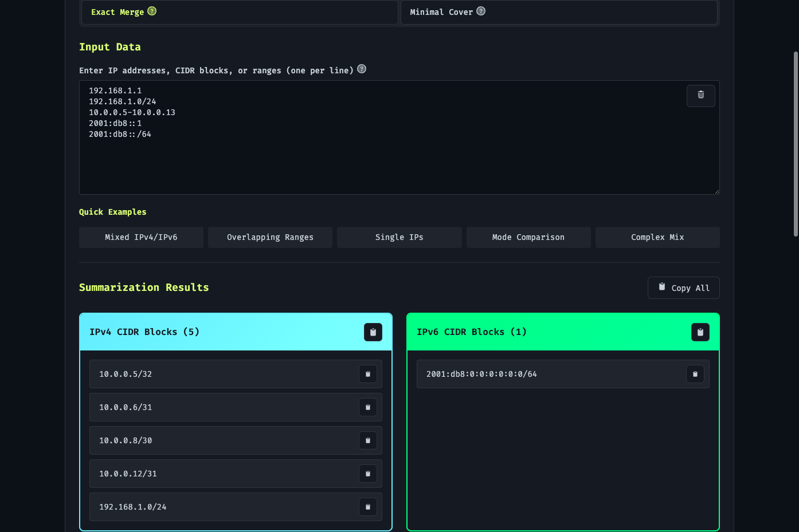Load the Mode Comparison example
Screen dimensions: 799x532
pos(528,237)
